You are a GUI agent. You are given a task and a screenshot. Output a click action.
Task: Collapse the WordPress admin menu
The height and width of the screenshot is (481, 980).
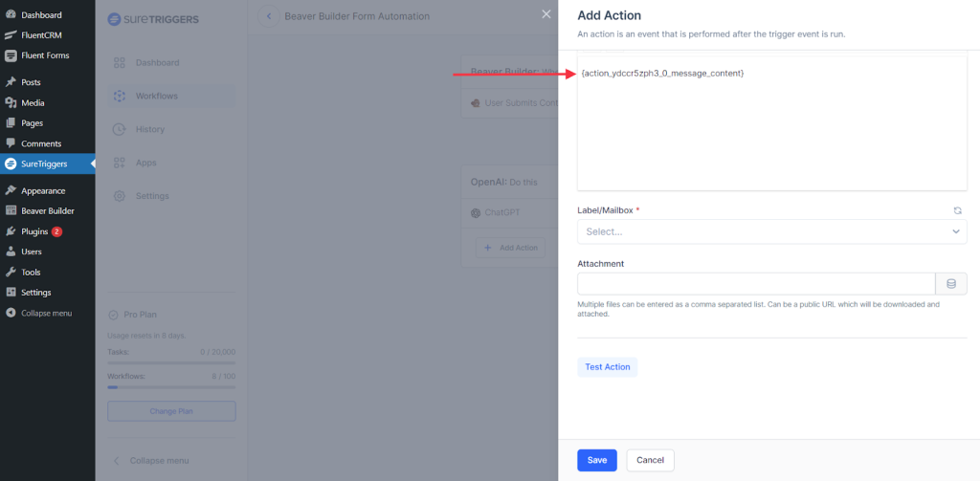coord(48,313)
